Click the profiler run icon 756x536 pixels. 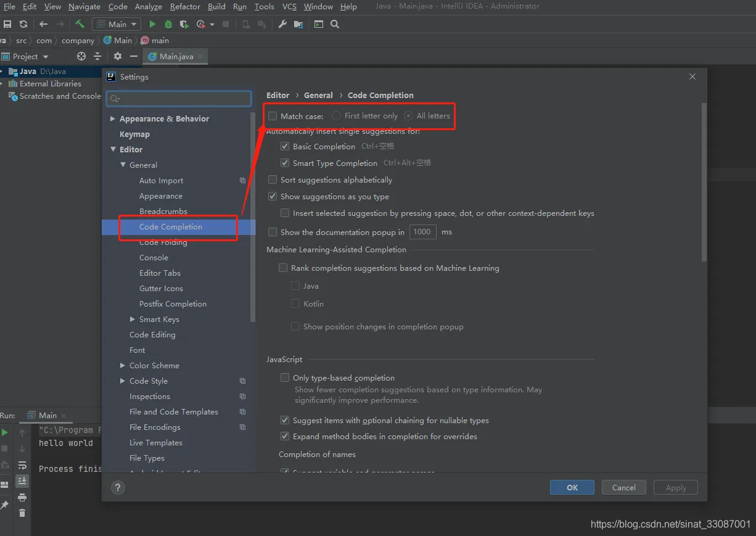click(201, 24)
